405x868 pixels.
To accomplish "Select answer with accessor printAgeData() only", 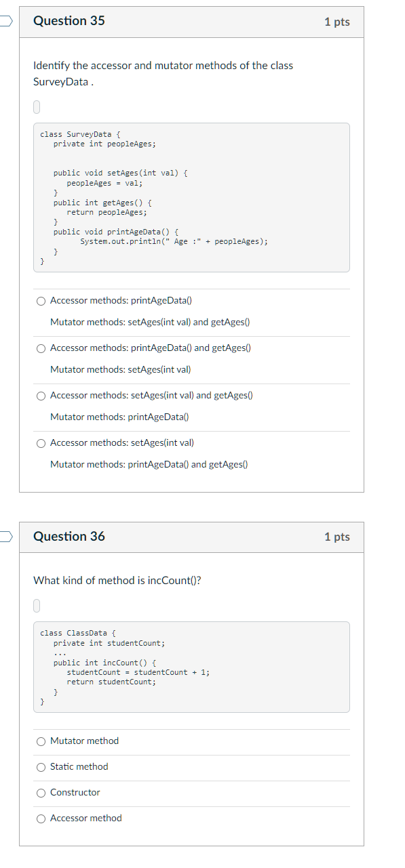I will pyautogui.click(x=41, y=300).
